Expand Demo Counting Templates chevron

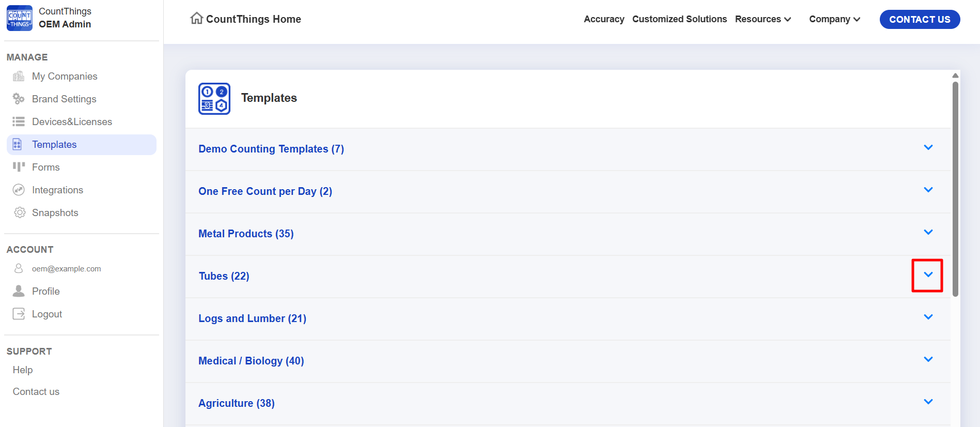[x=928, y=148]
